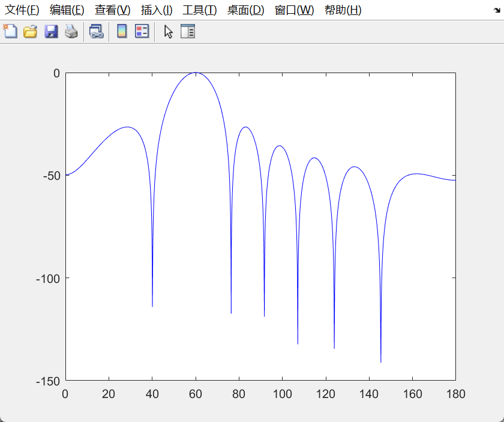This screenshot has height=422, width=504.
Task: Click the x-axis label 40
Action: pos(152,394)
